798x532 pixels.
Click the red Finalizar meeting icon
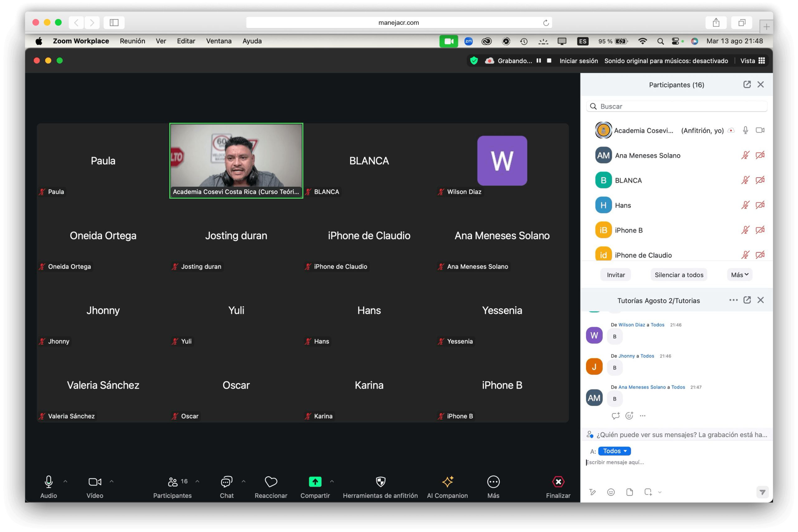558,482
